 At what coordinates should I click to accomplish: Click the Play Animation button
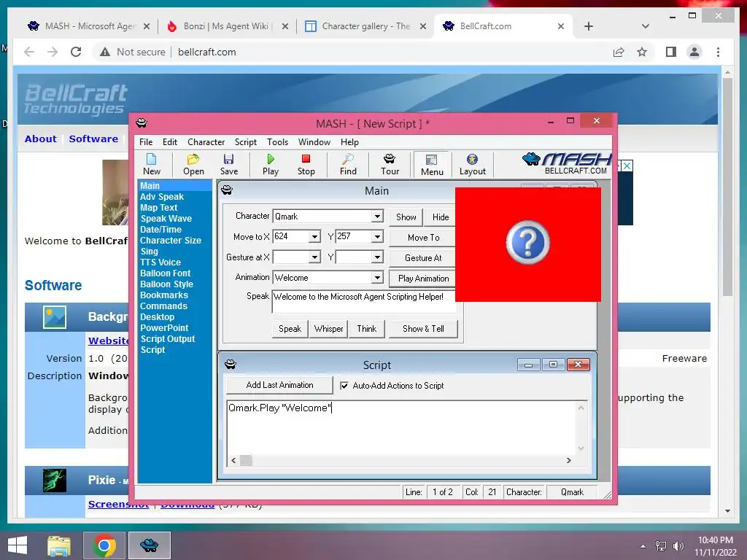click(423, 279)
